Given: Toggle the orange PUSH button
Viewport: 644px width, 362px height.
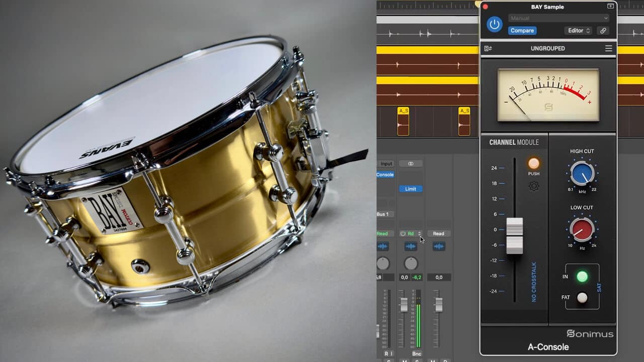Looking at the screenshot, I should 534,163.
